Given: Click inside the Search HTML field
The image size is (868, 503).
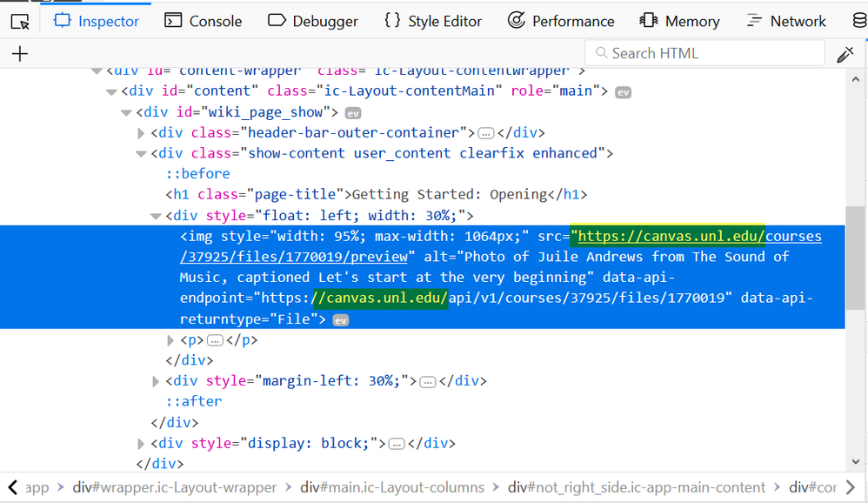Looking at the screenshot, I should pos(704,53).
